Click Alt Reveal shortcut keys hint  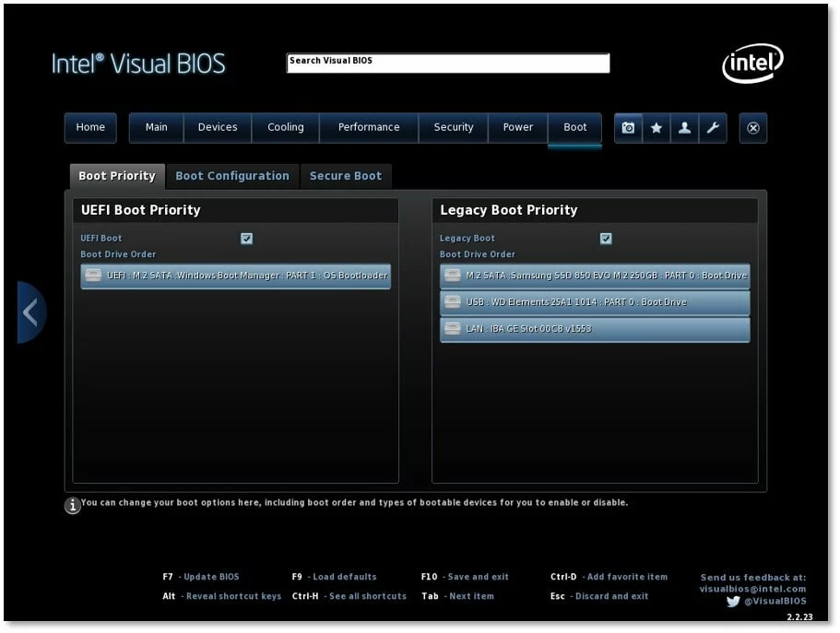pos(222,596)
